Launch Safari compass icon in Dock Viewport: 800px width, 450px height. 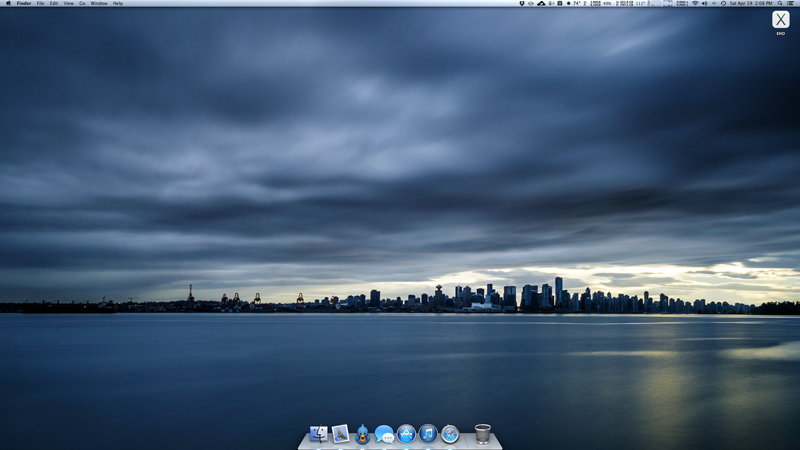pos(450,434)
